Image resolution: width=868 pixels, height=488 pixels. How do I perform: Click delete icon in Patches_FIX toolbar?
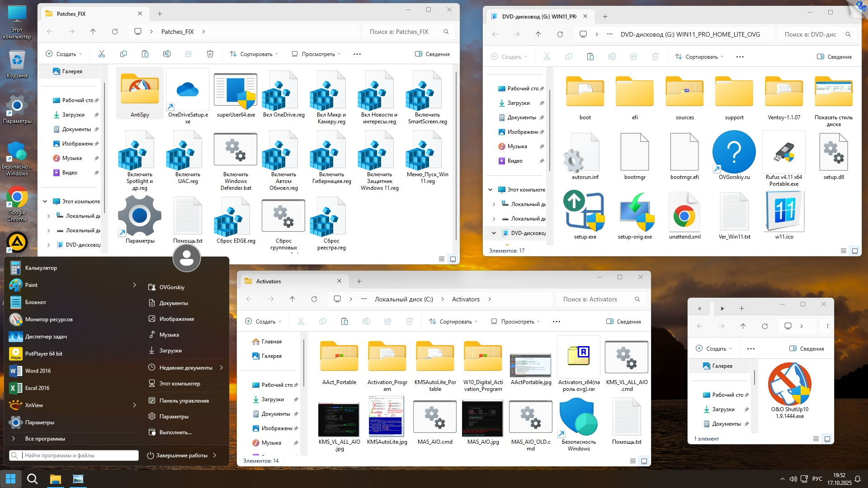click(x=210, y=54)
